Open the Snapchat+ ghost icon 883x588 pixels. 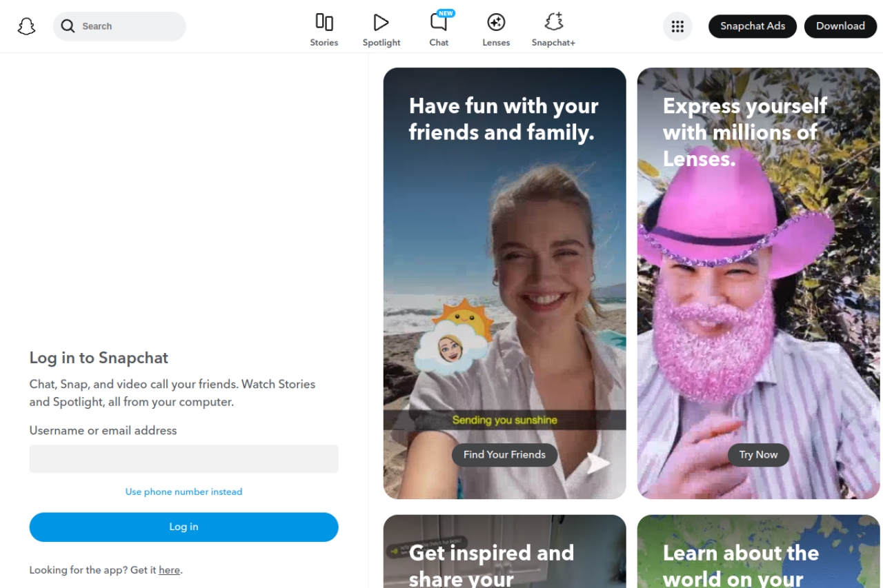point(553,23)
